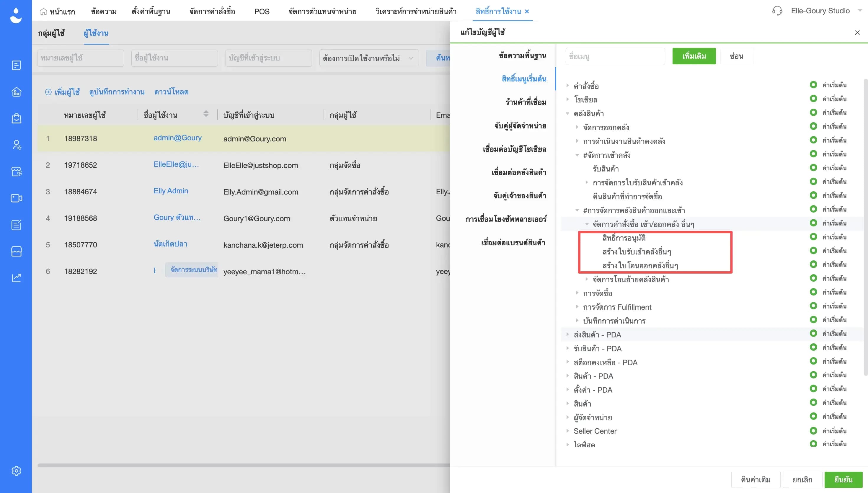This screenshot has width=868, height=493.
Task: Select ค่าเริ่มต้น radio for การจัดซื้อ
Action: tap(813, 292)
